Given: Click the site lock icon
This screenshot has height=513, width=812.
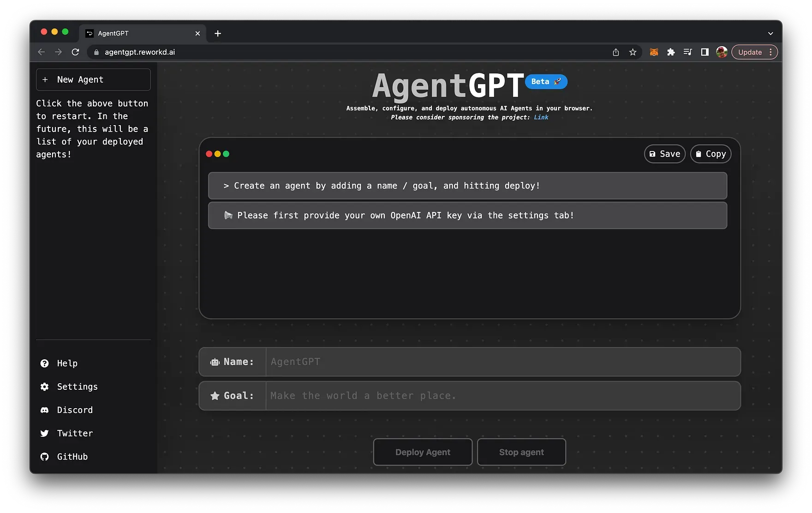Looking at the screenshot, I should point(96,52).
